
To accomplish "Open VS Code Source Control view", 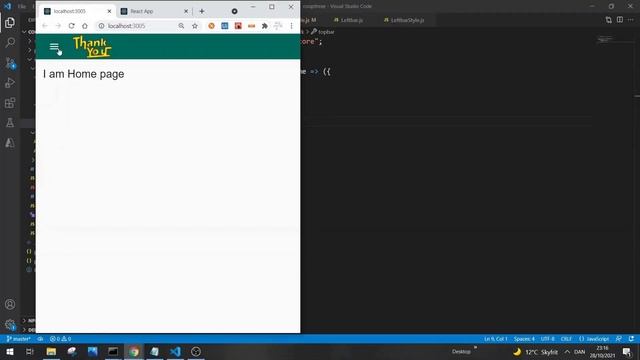I will coord(10,63).
